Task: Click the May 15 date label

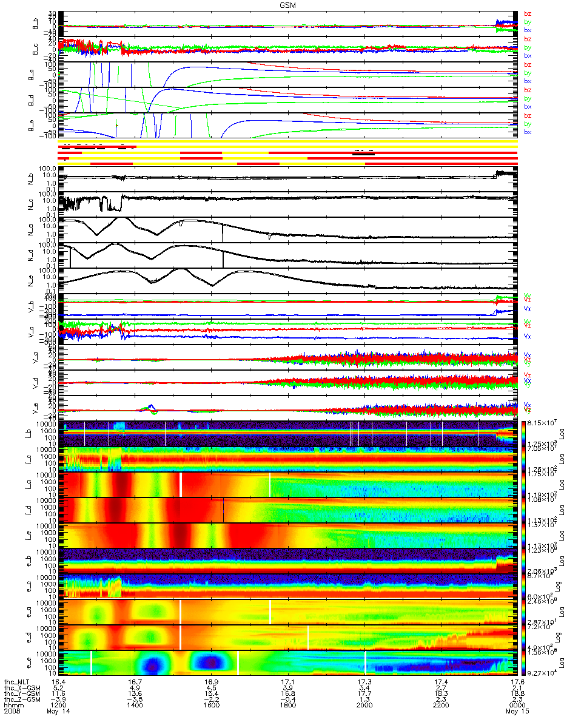Action: point(518,712)
